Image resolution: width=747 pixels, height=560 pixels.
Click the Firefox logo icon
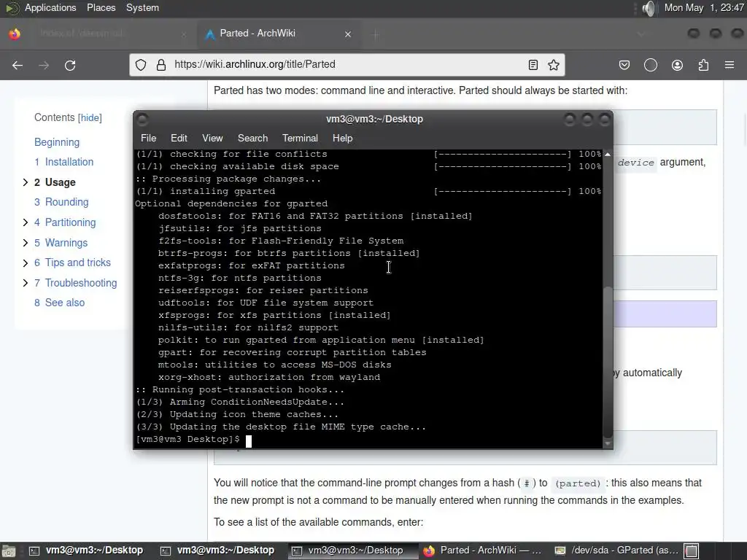click(15, 34)
